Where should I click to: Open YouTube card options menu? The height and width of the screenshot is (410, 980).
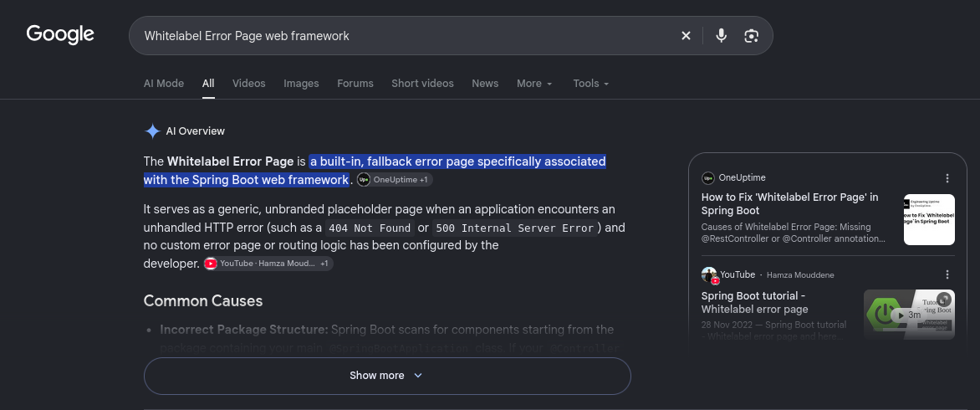coord(947,274)
